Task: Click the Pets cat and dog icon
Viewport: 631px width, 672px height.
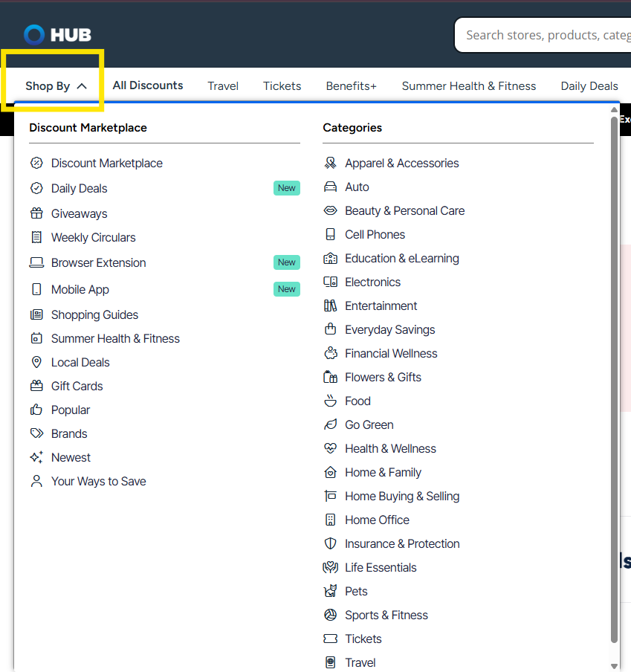Action: pyautogui.click(x=330, y=591)
